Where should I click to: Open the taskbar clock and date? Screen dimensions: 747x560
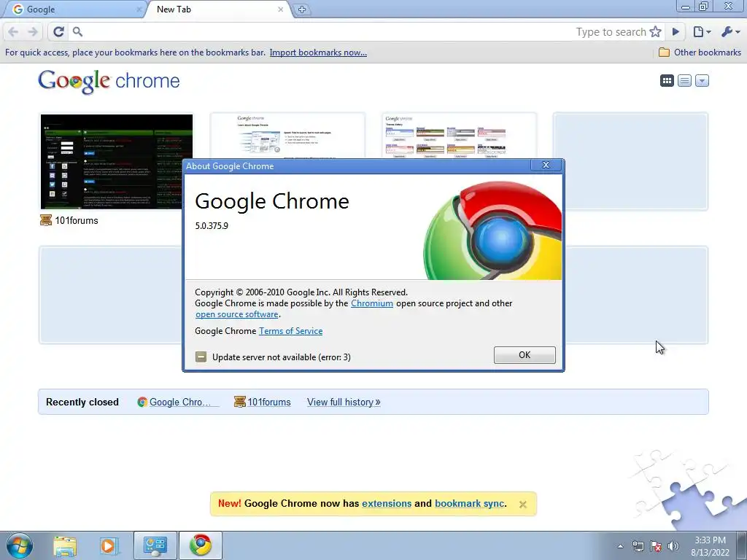click(710, 546)
